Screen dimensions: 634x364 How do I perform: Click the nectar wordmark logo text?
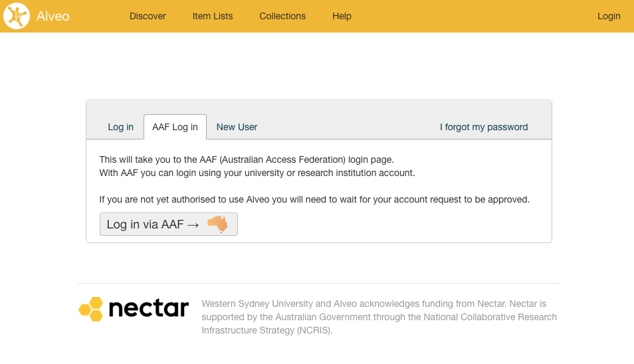pyautogui.click(x=149, y=309)
